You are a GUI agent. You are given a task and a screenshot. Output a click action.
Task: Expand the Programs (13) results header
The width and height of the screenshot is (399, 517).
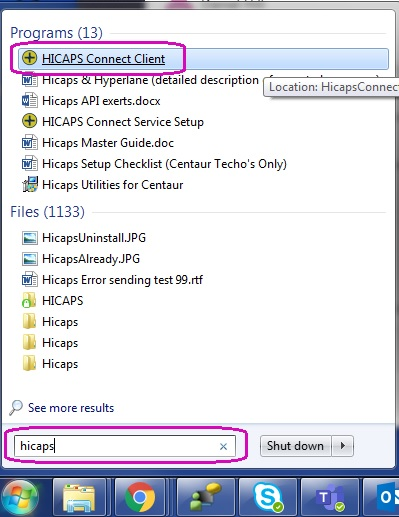[56, 33]
